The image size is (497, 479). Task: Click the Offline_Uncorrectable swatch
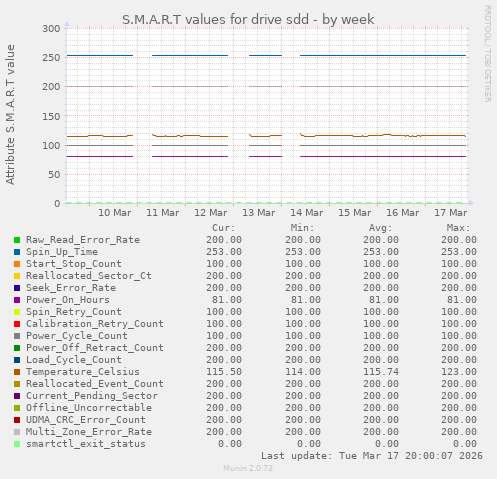pos(17,408)
